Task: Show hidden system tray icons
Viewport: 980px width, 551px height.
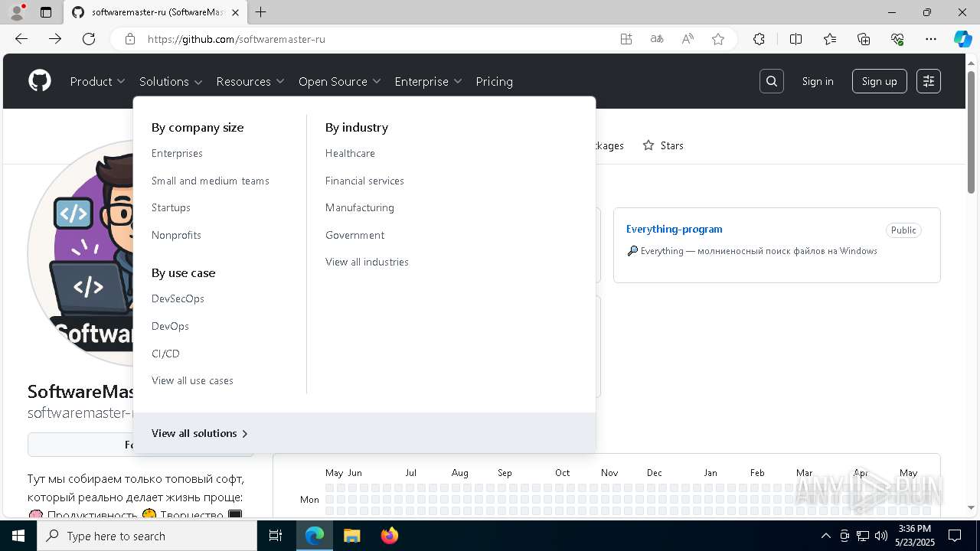Action: 825,536
